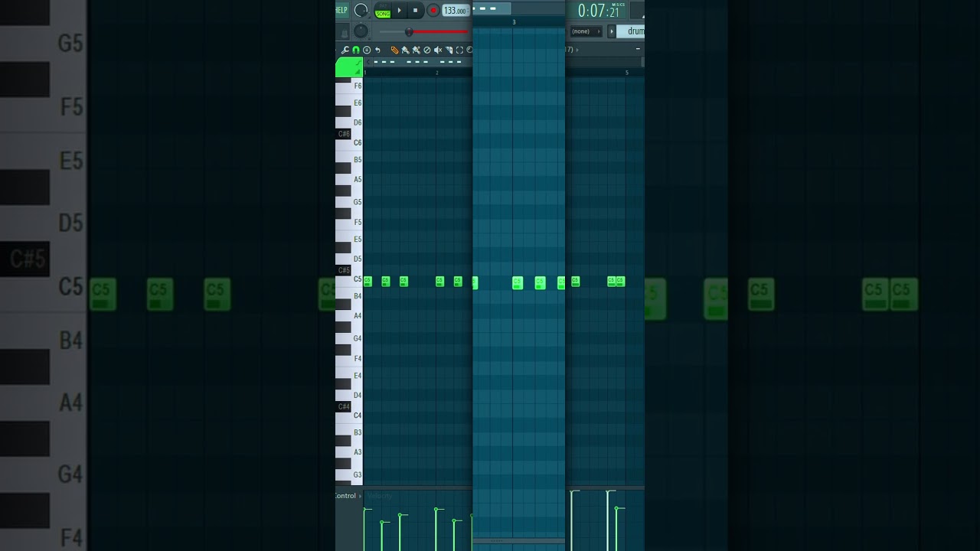Click bar 2 marker in the timeline ruler
Image resolution: width=980 pixels, height=551 pixels.
[x=437, y=73]
